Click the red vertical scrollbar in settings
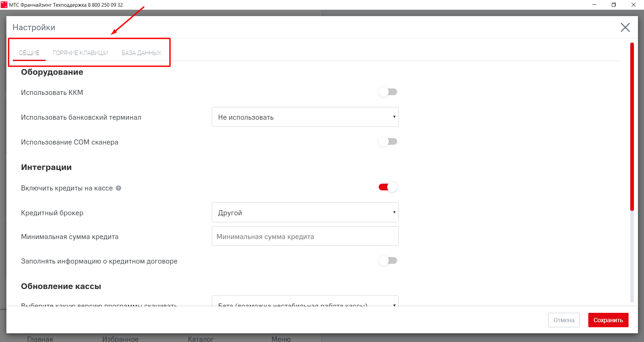The image size is (644, 342). point(632,127)
